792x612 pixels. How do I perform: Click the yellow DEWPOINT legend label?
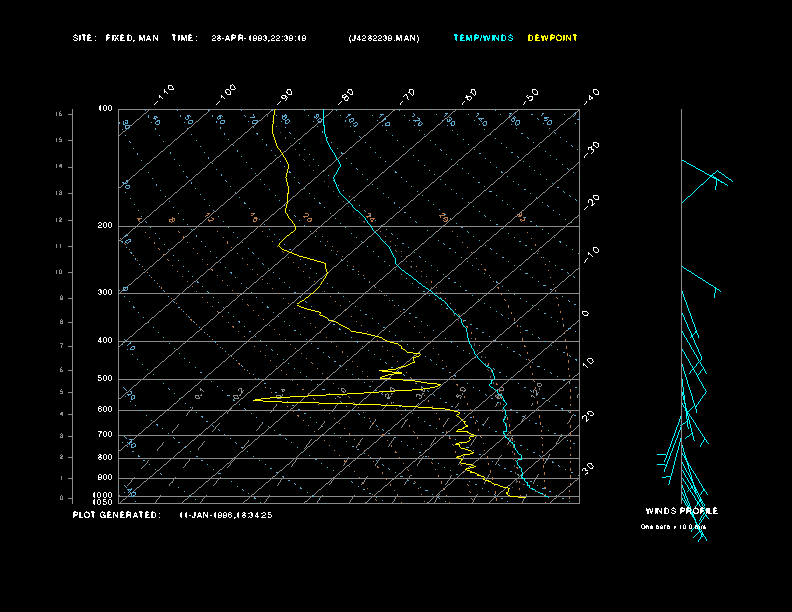click(x=552, y=38)
